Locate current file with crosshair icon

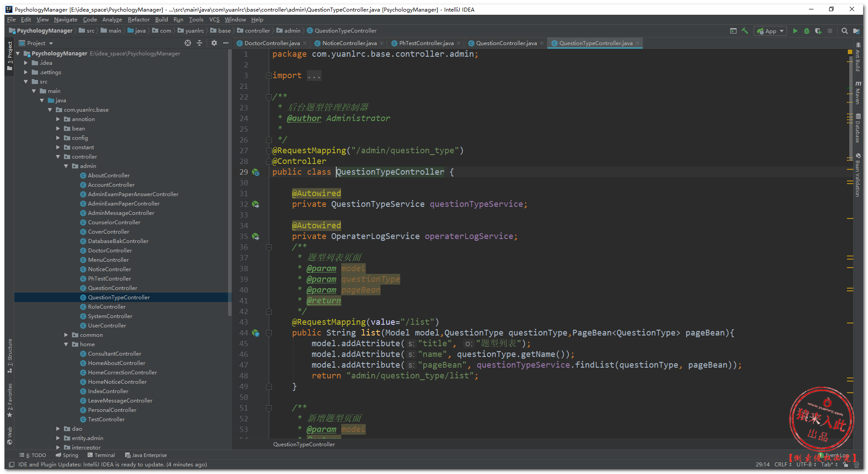point(188,43)
